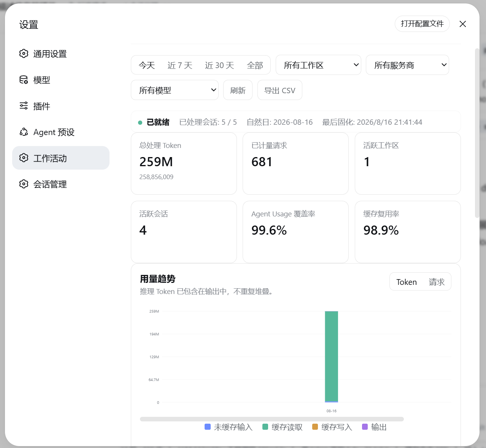Click the 08-16 bar in chart
Image resolution: width=486 pixels, height=448 pixels.
click(331, 357)
